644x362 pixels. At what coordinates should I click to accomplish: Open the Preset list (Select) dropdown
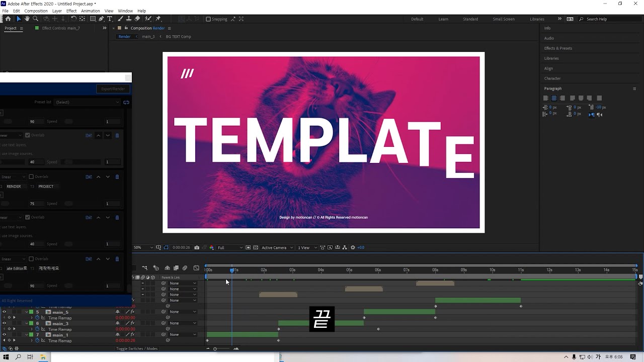point(88,102)
